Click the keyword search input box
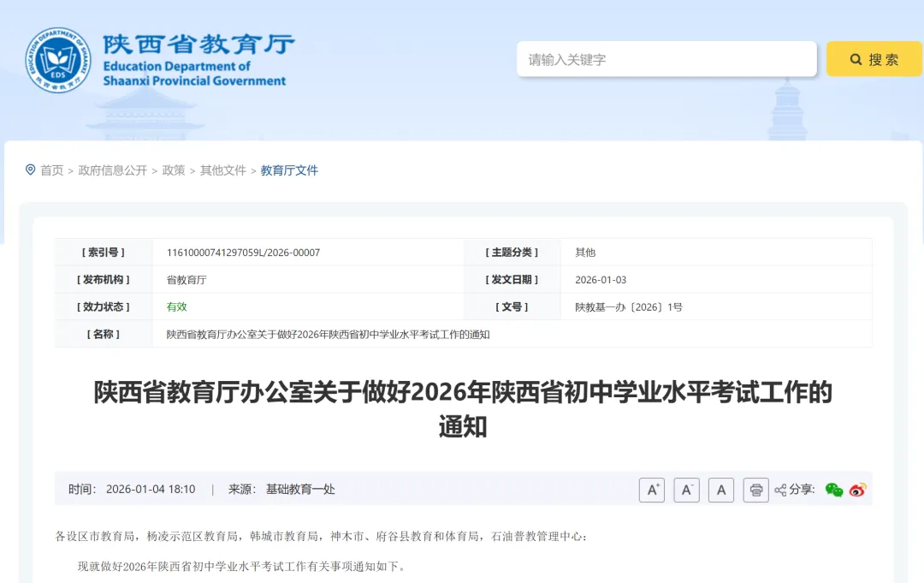The height and width of the screenshot is (583, 924). coord(667,58)
